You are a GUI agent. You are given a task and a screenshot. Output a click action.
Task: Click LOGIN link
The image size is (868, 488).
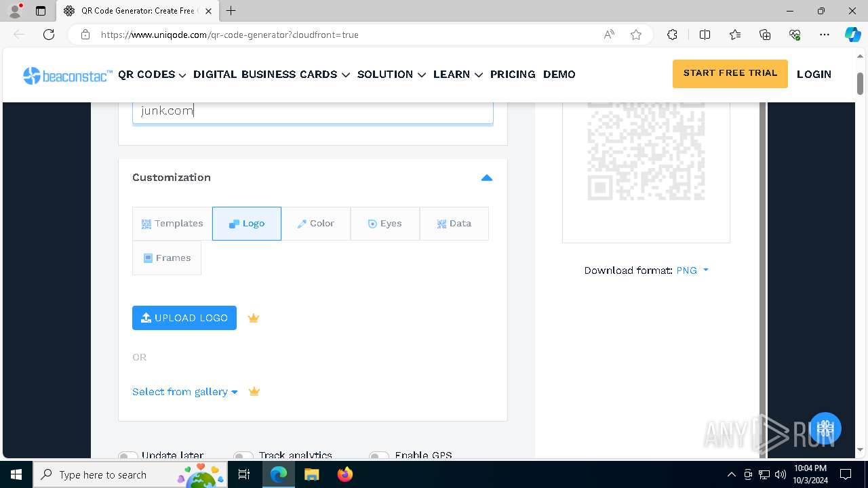(814, 75)
